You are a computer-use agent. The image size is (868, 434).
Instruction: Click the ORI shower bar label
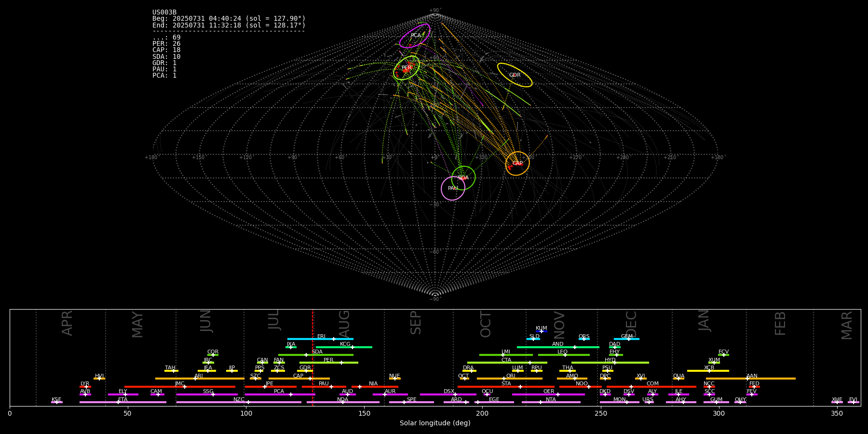click(511, 376)
